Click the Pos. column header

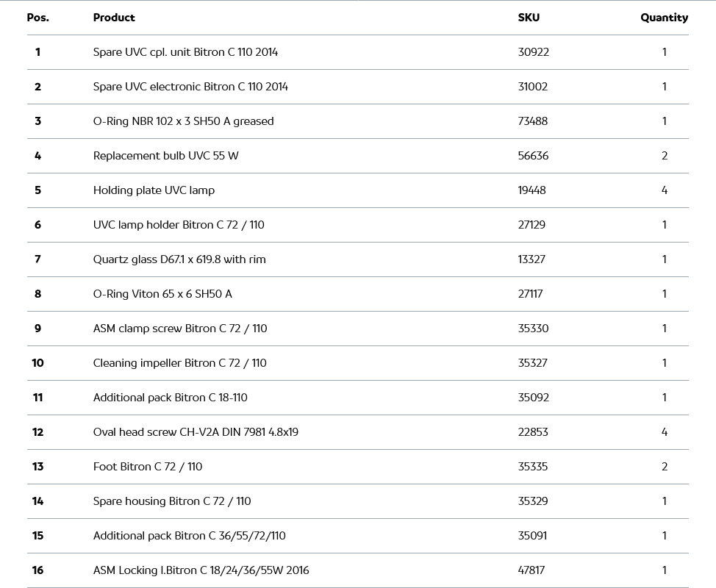pyautogui.click(x=37, y=18)
